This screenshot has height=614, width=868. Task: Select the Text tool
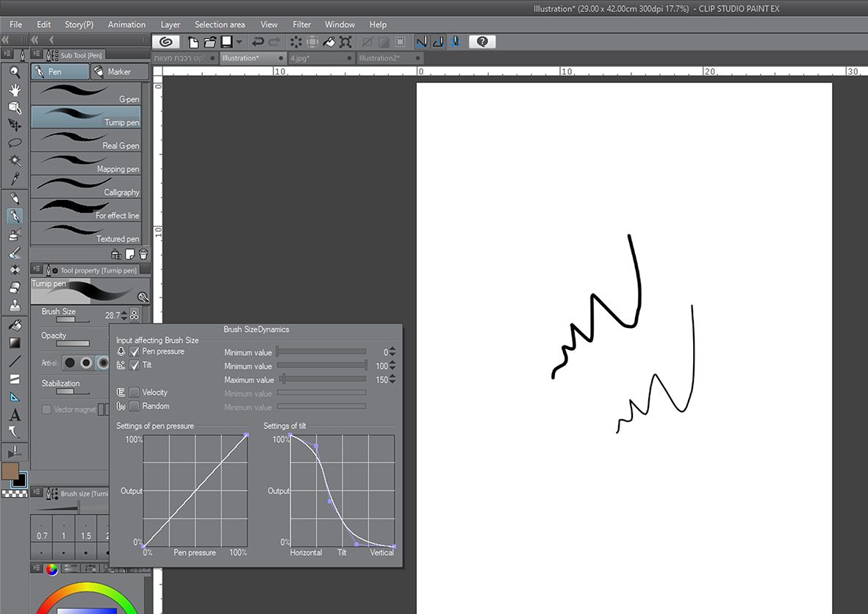[x=15, y=414]
